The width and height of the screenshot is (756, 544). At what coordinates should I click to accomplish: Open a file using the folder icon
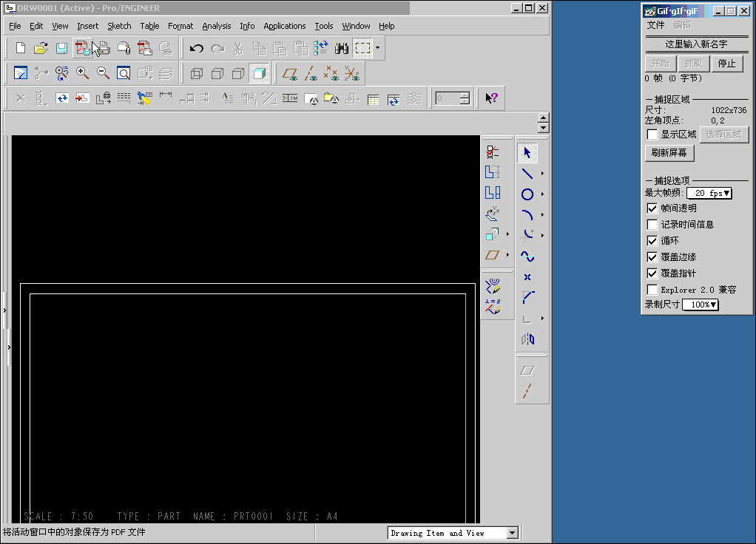pos(41,48)
